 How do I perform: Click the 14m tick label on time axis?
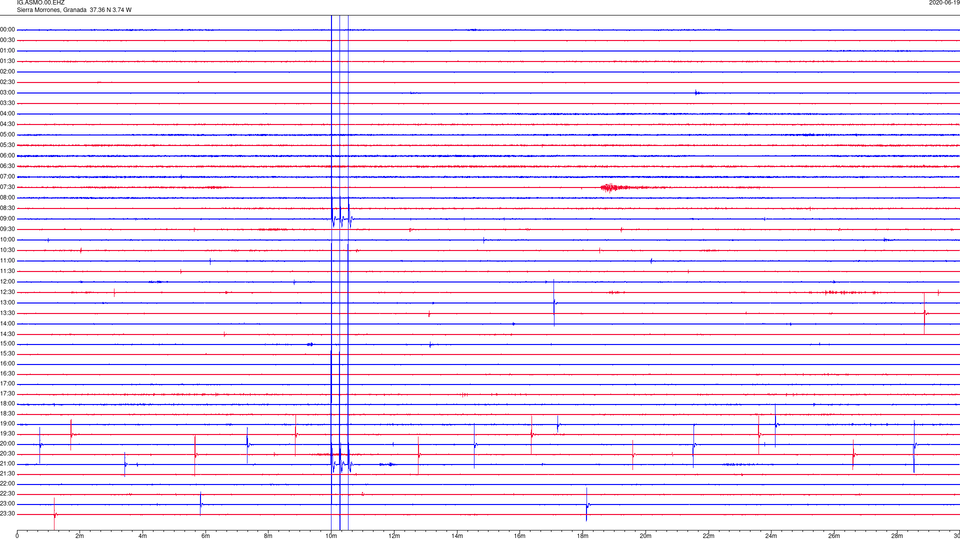(x=457, y=536)
